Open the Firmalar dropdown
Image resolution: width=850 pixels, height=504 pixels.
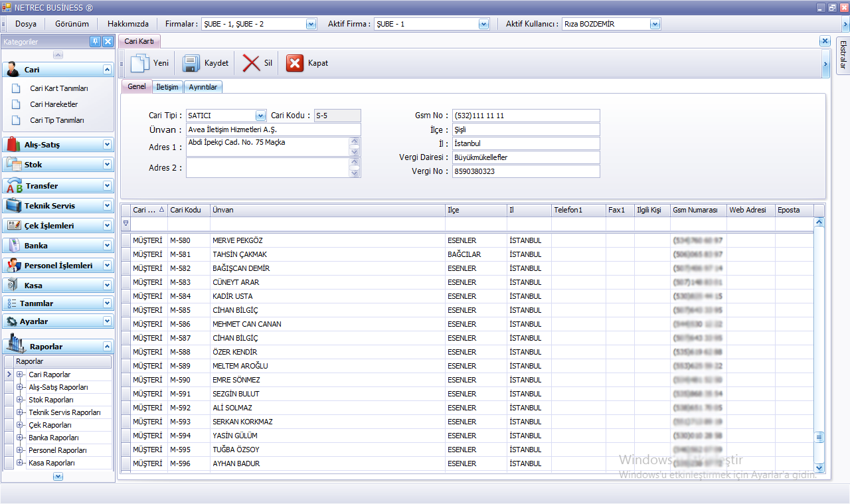point(311,24)
